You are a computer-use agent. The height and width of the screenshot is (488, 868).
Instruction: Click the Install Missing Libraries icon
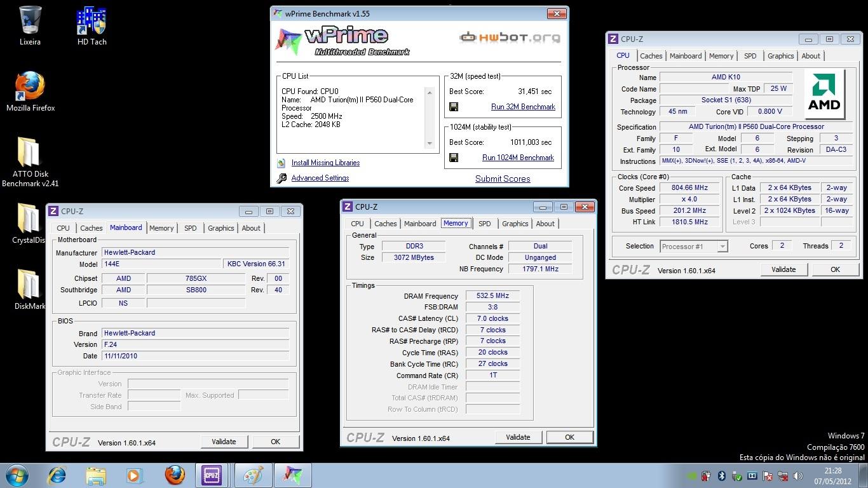[281, 163]
